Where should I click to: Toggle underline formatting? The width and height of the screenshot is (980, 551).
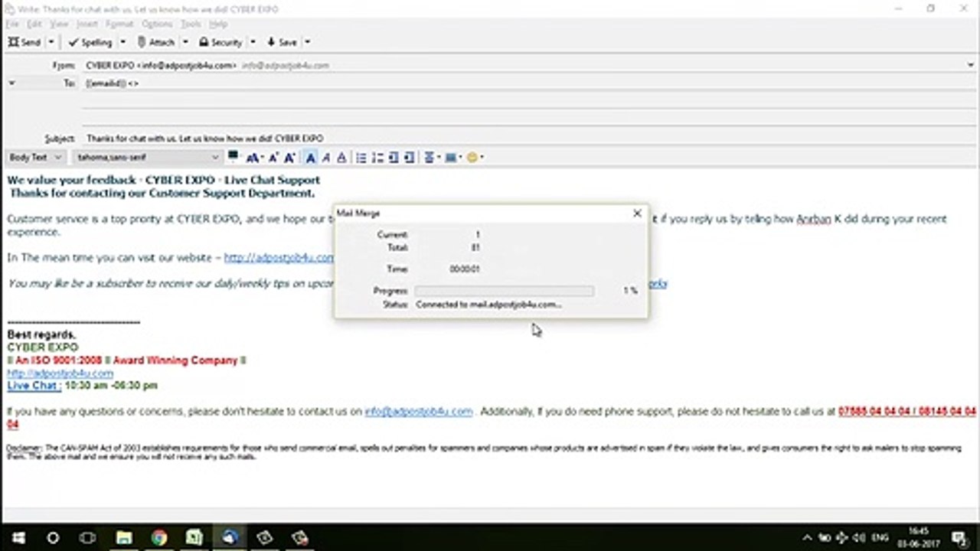341,158
